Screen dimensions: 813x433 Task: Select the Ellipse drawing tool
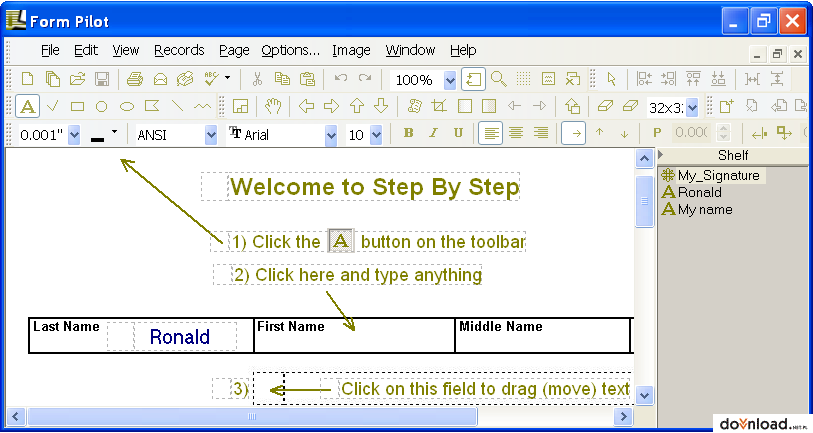pos(127,107)
